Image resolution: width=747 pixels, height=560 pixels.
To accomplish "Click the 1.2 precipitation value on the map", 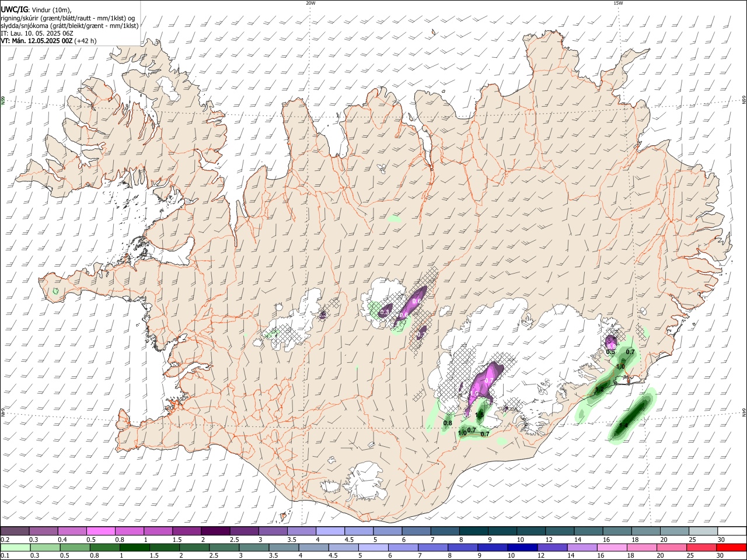I will click(599, 389).
